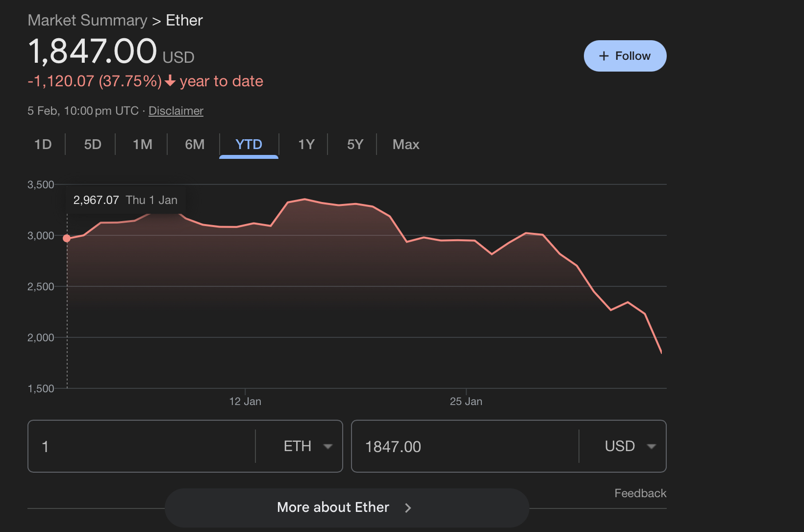Image resolution: width=804 pixels, height=532 pixels.
Task: Select the Max time range tab
Action: point(406,145)
